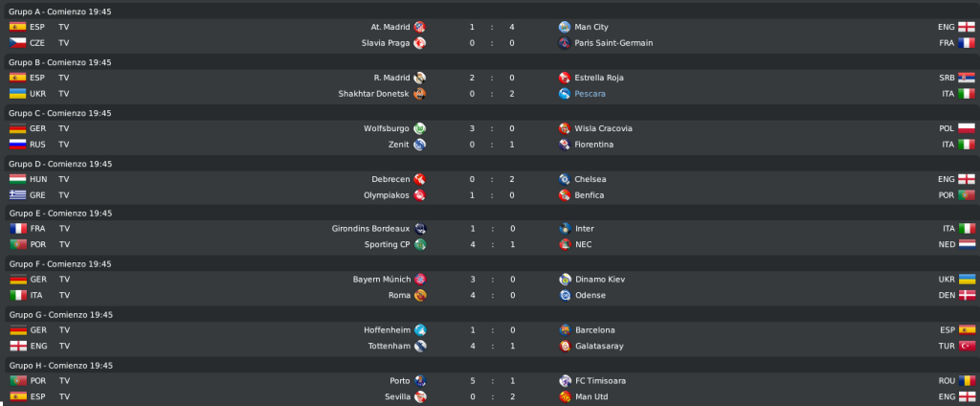Select the Tottenham team name

(389, 346)
